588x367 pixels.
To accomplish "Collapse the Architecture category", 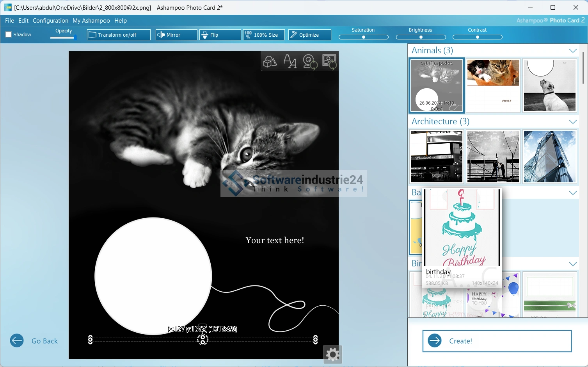I will (572, 122).
